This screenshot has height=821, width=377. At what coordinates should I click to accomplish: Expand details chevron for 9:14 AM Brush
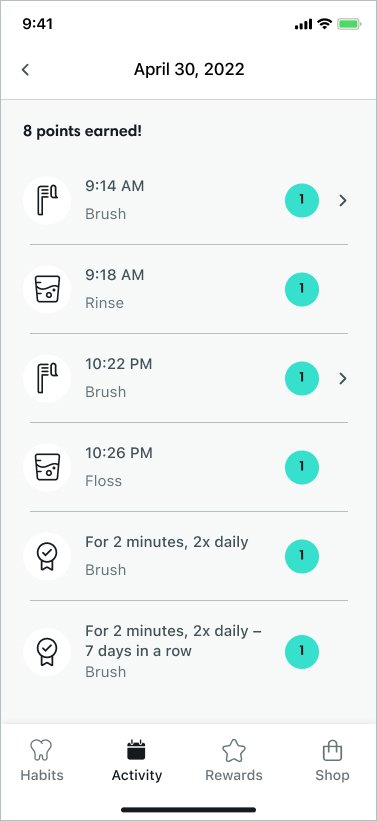tap(343, 201)
